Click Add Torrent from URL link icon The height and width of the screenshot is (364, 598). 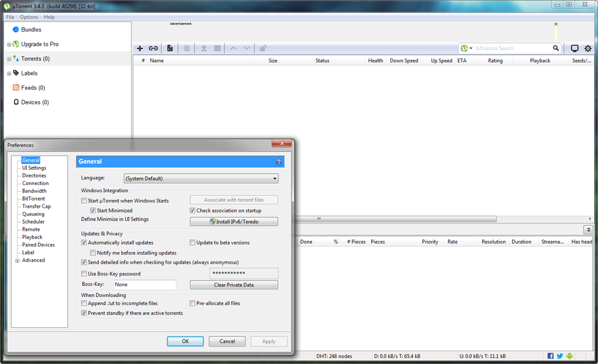(153, 49)
